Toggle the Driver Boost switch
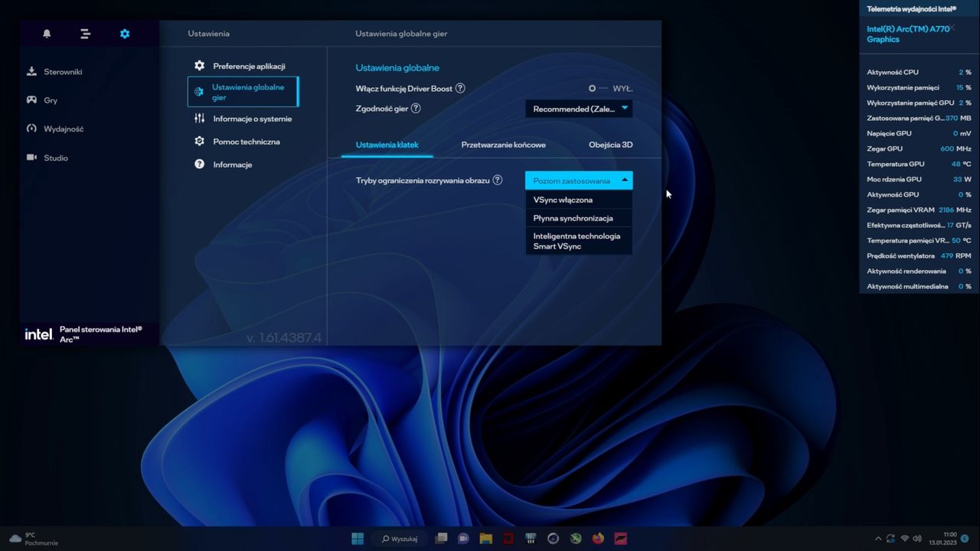The height and width of the screenshot is (551, 980). click(597, 88)
